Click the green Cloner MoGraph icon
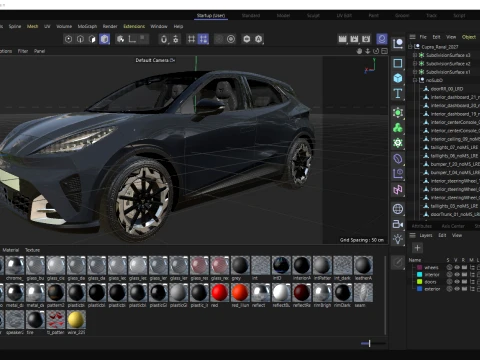The height and width of the screenshot is (360, 480). (x=398, y=128)
